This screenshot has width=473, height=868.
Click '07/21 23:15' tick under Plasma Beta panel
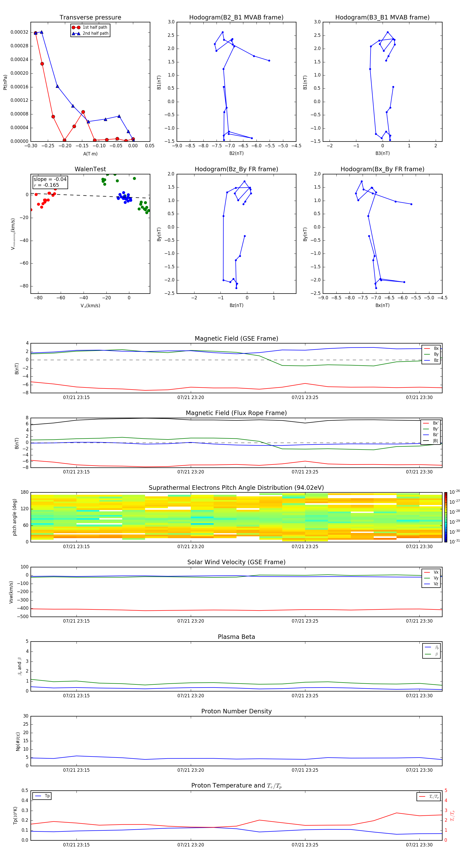pyautogui.click(x=76, y=696)
